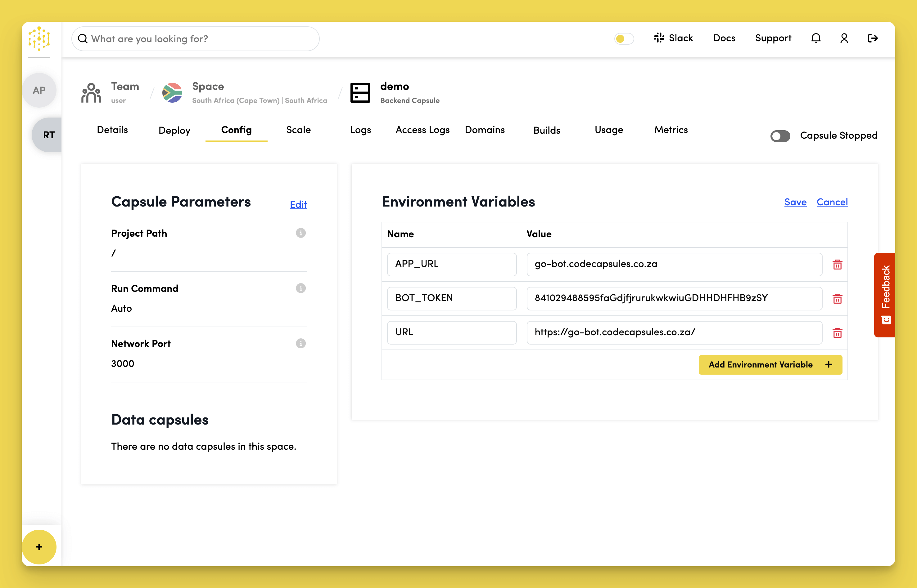Image resolution: width=917 pixels, height=588 pixels.
Task: Edit the Capsule Parameters
Action: click(x=298, y=205)
